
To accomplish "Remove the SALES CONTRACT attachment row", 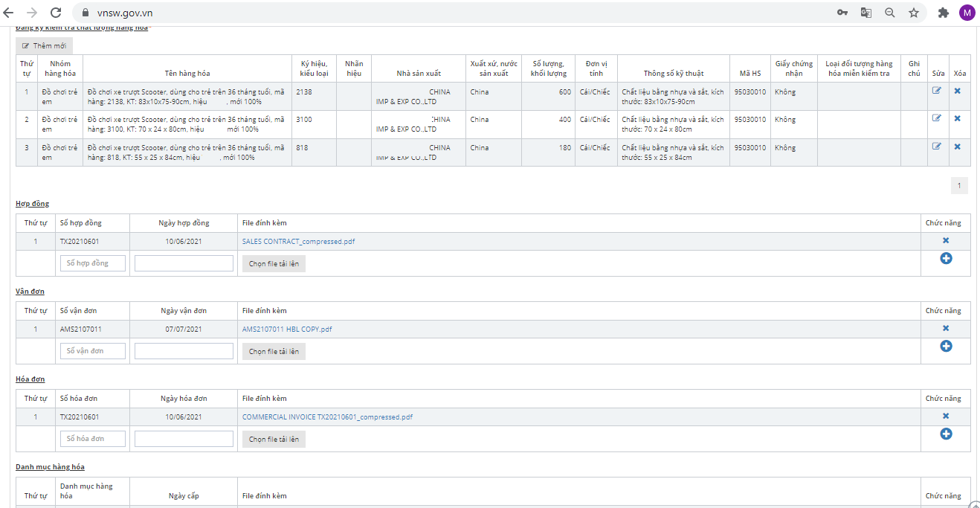I will [x=946, y=241].
